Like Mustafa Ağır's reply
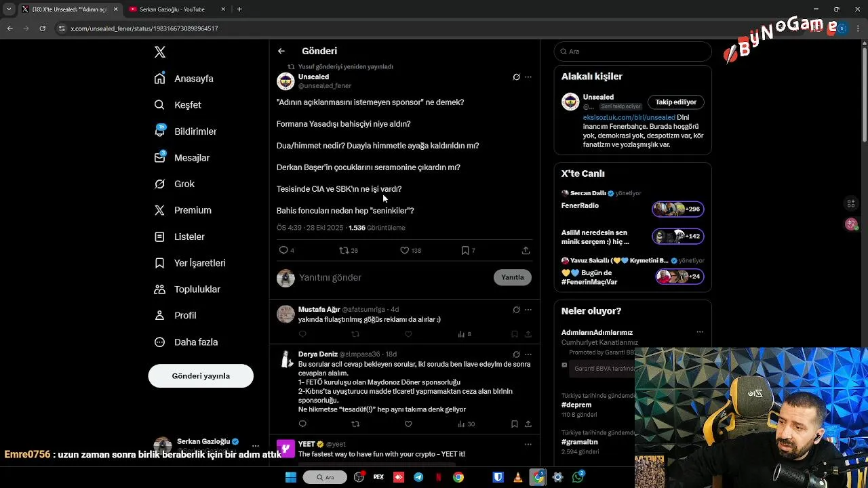868x488 pixels. tap(408, 334)
